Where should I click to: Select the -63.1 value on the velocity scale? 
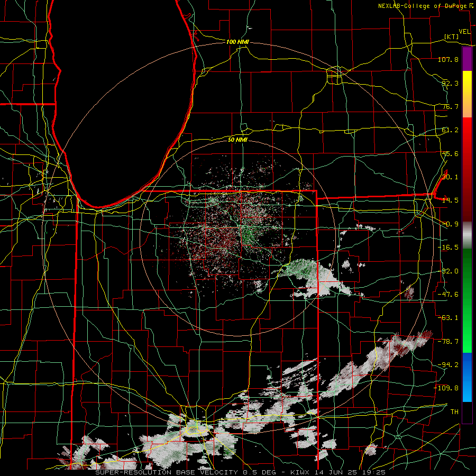coord(448,318)
